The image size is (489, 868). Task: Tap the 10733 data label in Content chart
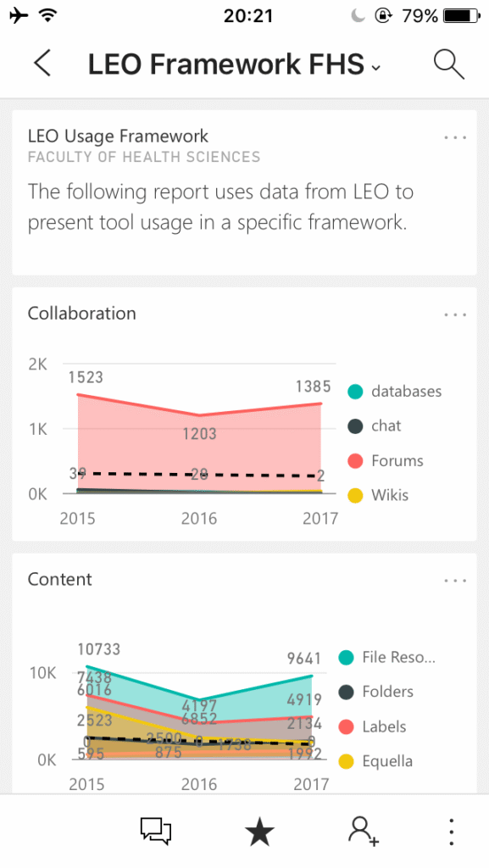99,648
